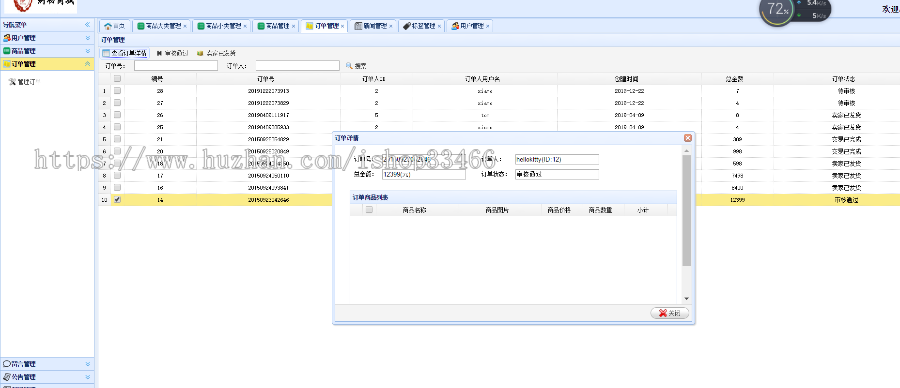This screenshot has width=900, height=388.
Task: Click the speech-bubble icon in bottom sidebar
Action: (6, 364)
